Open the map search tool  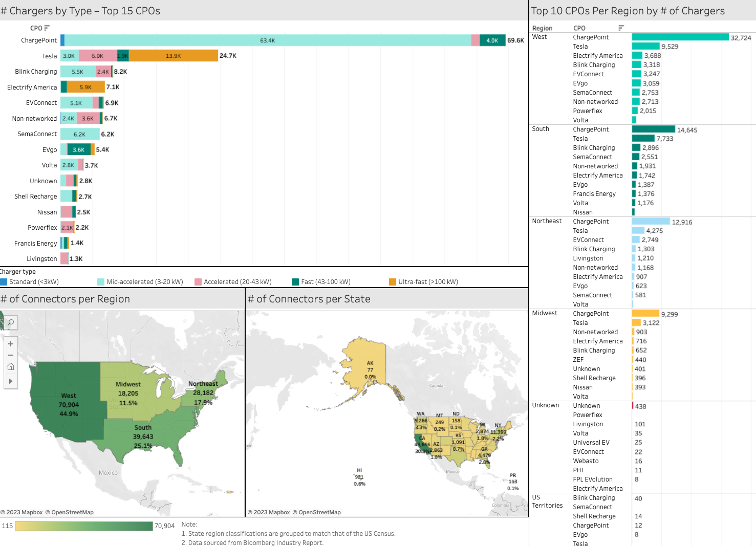(10, 322)
